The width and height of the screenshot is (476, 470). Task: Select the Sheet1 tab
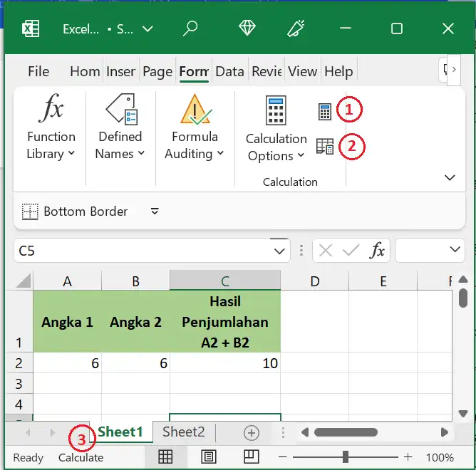(x=120, y=432)
